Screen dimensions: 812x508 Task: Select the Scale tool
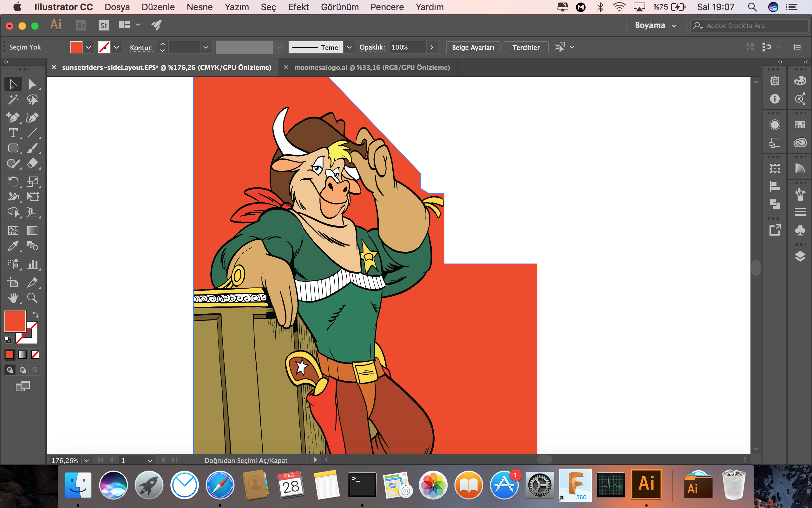(x=32, y=181)
